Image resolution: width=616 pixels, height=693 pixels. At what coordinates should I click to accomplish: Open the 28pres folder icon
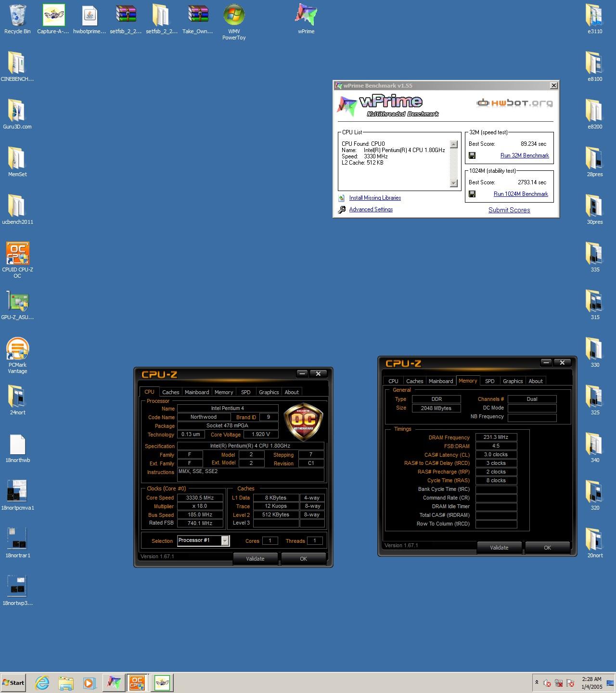pos(595,162)
